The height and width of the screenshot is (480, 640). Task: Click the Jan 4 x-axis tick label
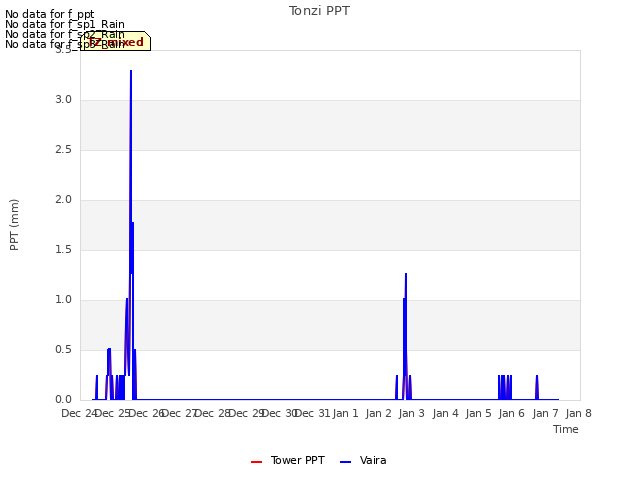pos(445,413)
